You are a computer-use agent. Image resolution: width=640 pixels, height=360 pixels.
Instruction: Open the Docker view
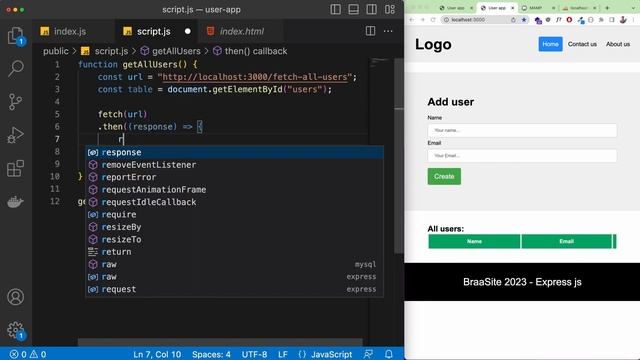pos(15,202)
